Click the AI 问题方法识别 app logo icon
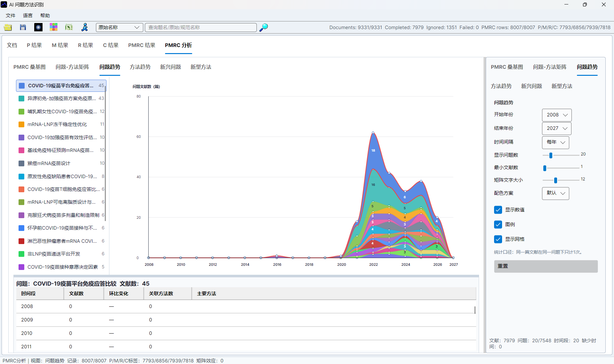The image size is (614, 364). [x=4, y=4]
